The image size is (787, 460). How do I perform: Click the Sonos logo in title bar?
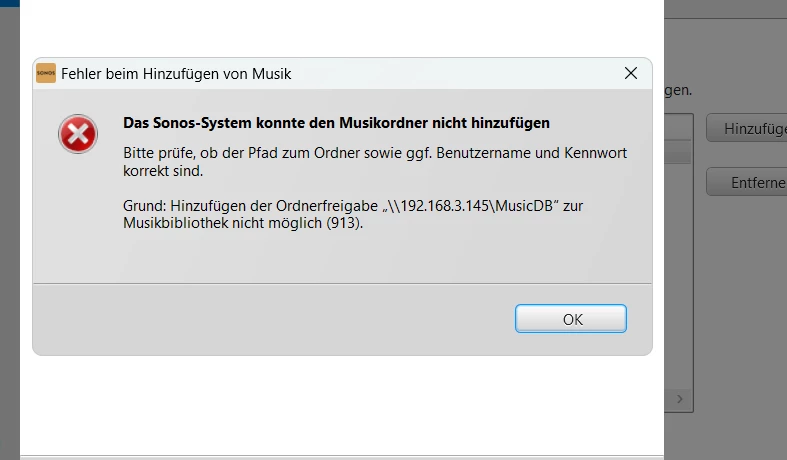(46, 73)
